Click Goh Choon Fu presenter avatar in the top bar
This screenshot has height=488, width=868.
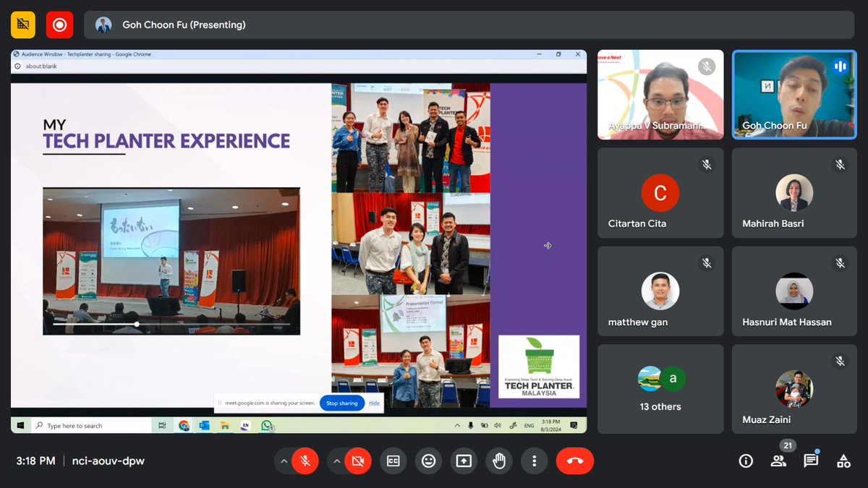(103, 25)
